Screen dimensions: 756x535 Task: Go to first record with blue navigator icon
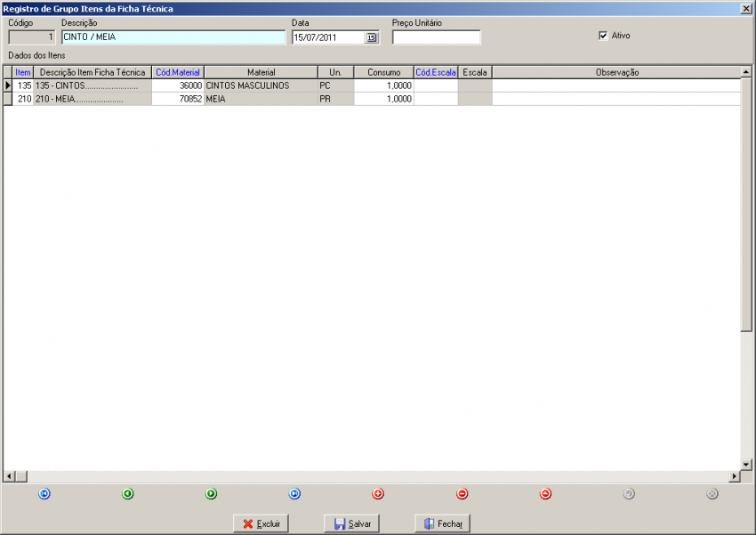[44, 493]
